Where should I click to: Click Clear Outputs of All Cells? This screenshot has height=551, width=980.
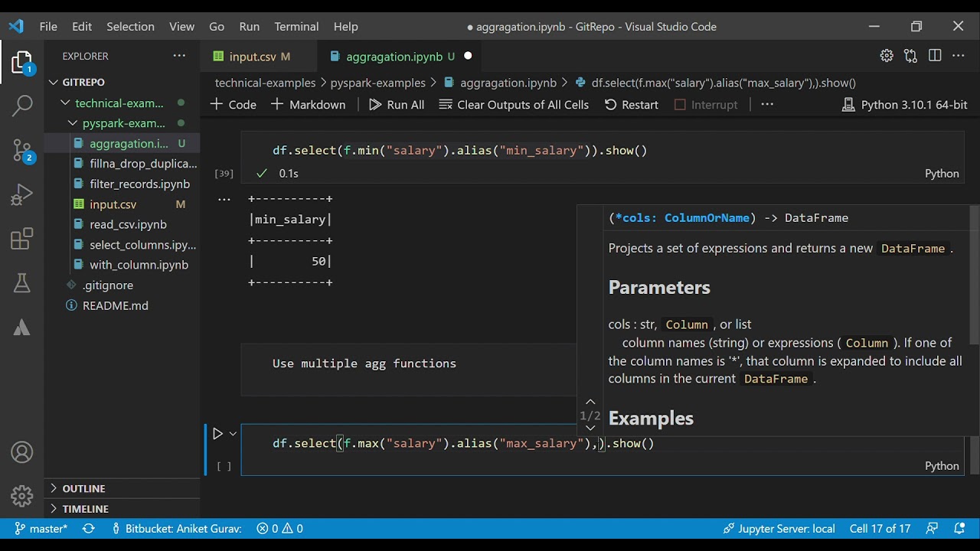point(514,105)
